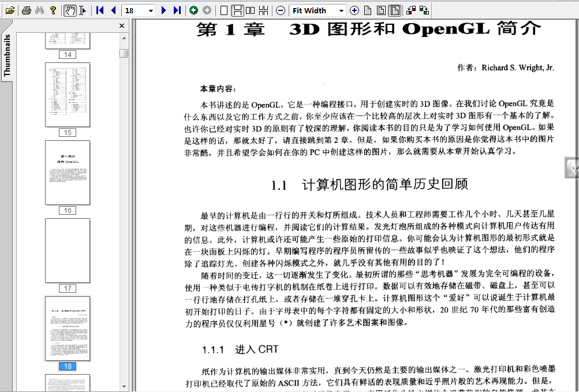Screen dimensions: 579x392
Task: Zoom out with minus circle
Action: [281, 10]
